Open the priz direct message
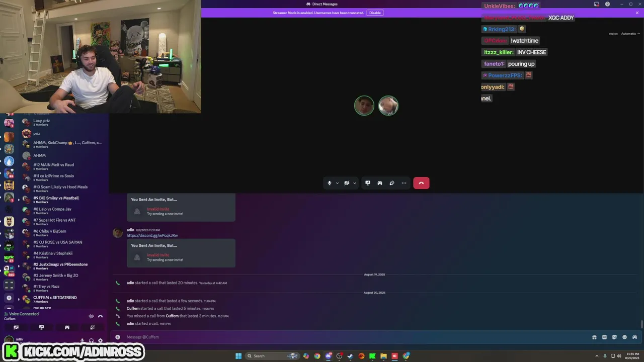This screenshot has width=644, height=362. point(63,133)
